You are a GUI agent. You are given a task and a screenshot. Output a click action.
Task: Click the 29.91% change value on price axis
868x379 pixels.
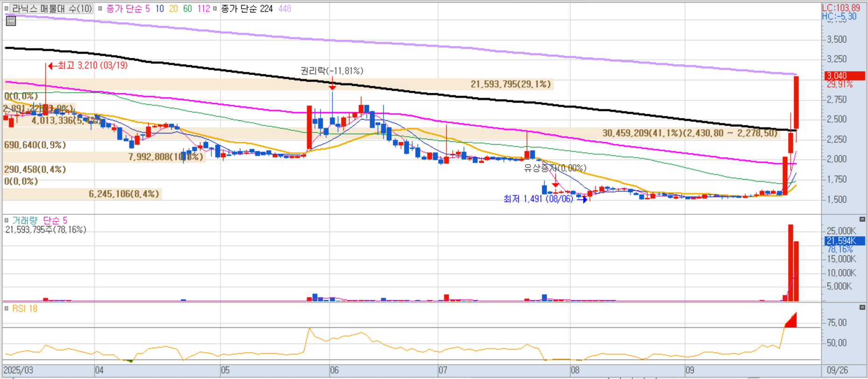click(x=840, y=84)
